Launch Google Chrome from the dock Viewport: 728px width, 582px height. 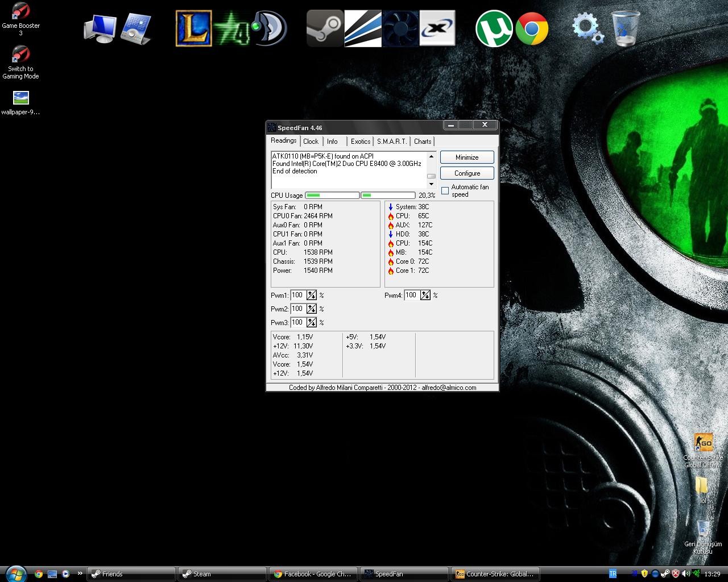[532, 28]
